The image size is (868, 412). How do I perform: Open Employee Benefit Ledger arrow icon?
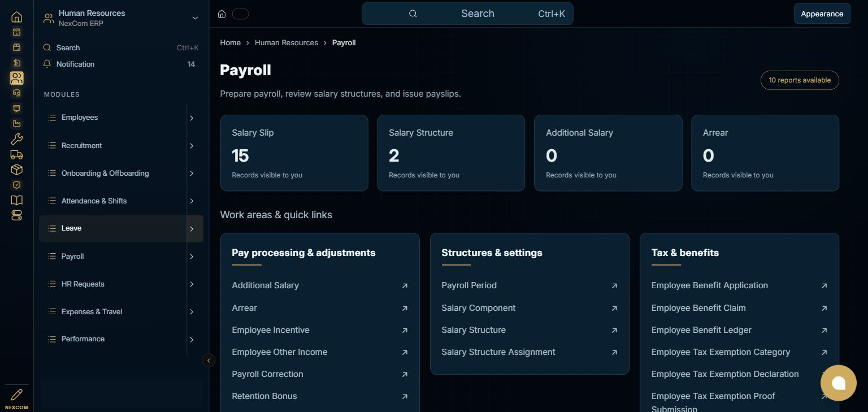click(824, 331)
